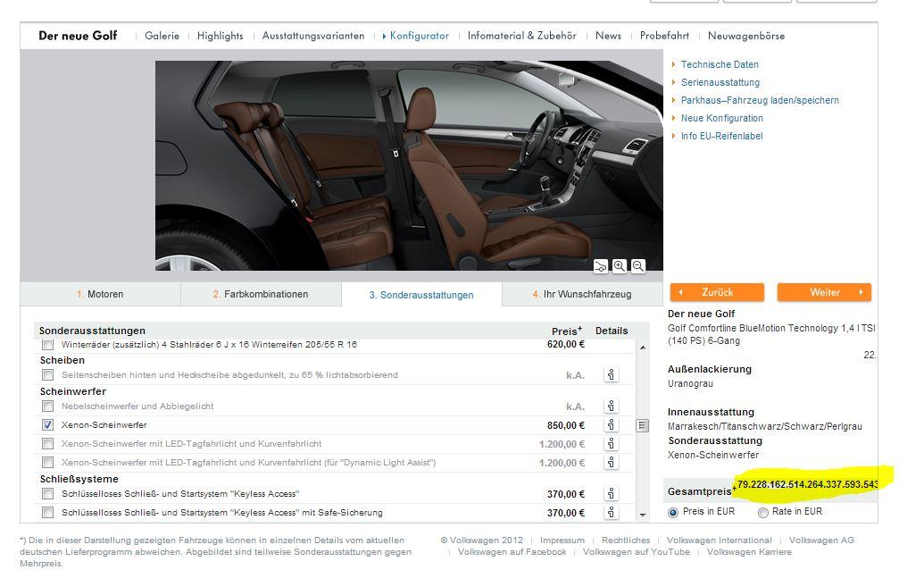924x570 pixels.
Task: Open the Sonderausstattungen tab
Action: (421, 295)
